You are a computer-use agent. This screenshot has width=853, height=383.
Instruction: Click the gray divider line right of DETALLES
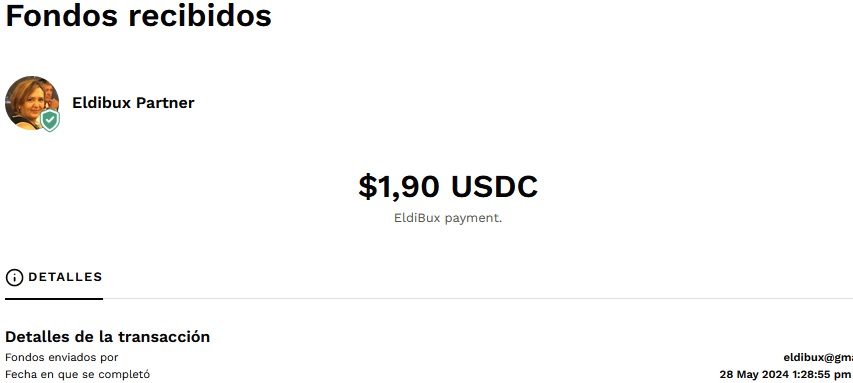[478, 299]
